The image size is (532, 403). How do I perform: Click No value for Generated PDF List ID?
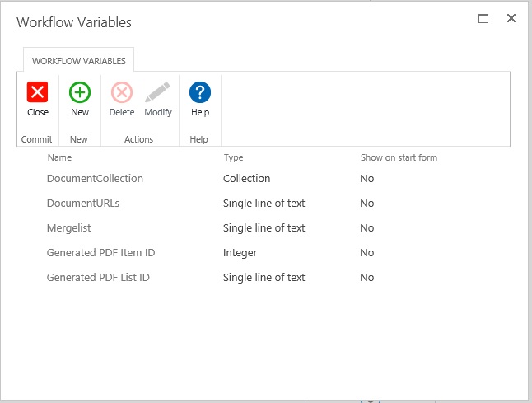point(366,278)
